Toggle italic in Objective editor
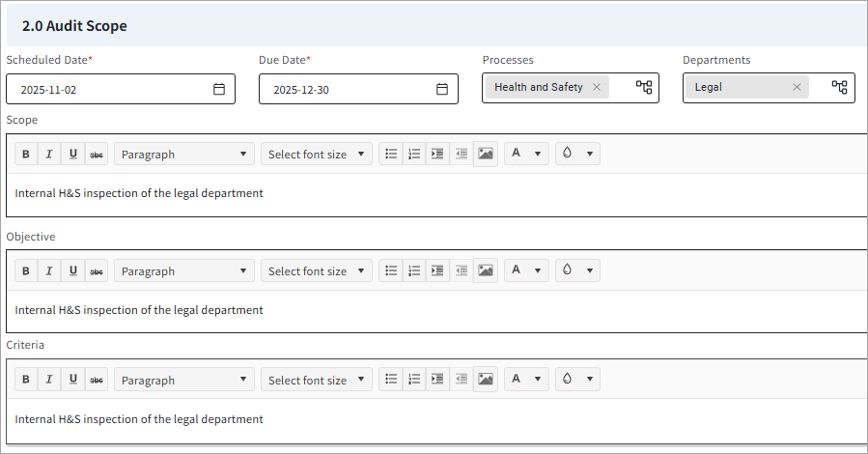The height and width of the screenshot is (454, 868). pos(49,270)
